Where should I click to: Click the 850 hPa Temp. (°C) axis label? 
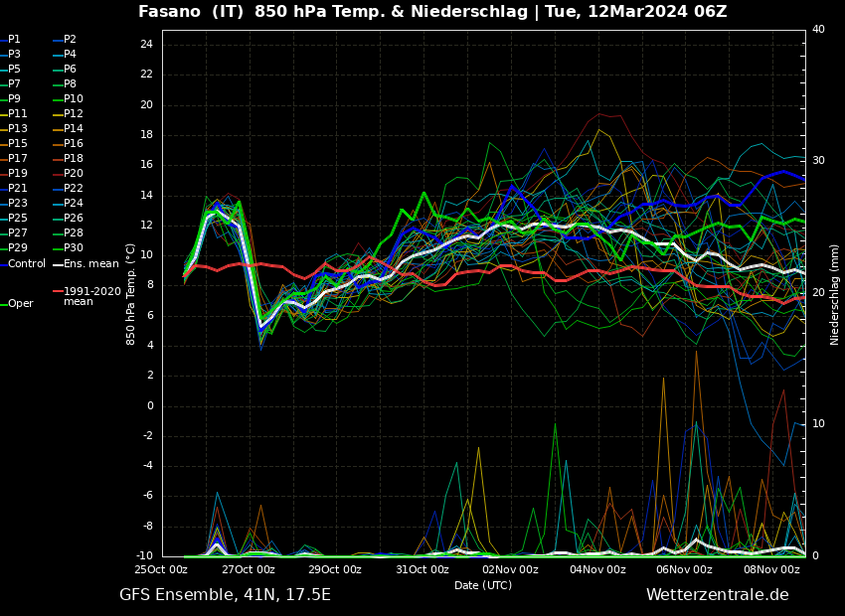[x=131, y=294]
